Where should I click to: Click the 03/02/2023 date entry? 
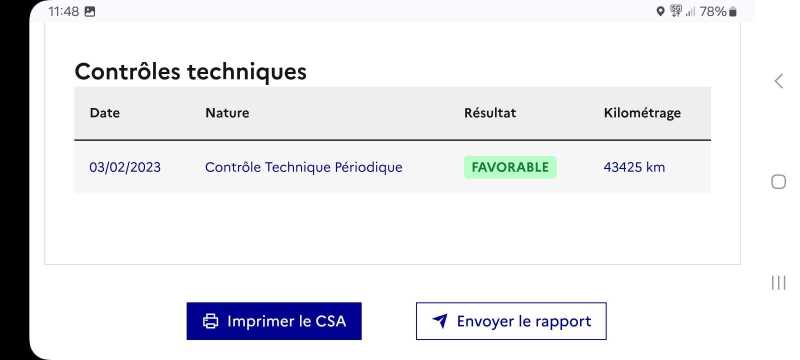click(x=125, y=167)
